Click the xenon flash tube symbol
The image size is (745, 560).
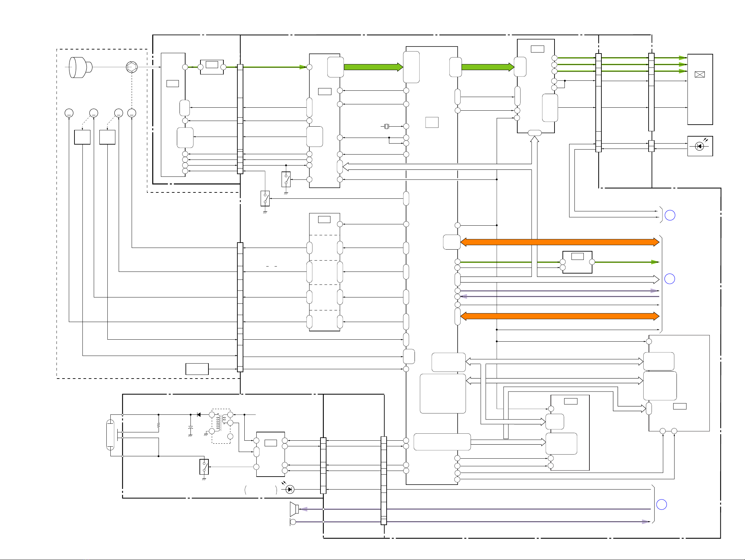(110, 435)
